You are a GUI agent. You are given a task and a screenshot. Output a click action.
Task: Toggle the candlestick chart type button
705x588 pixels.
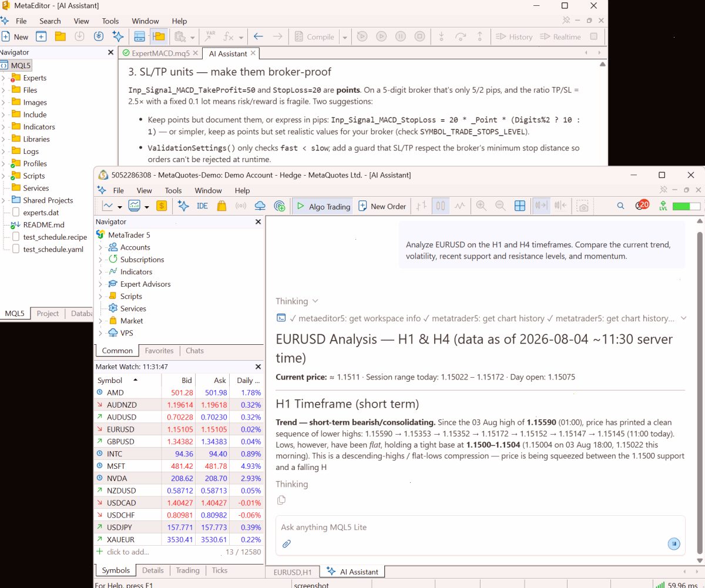[441, 206]
